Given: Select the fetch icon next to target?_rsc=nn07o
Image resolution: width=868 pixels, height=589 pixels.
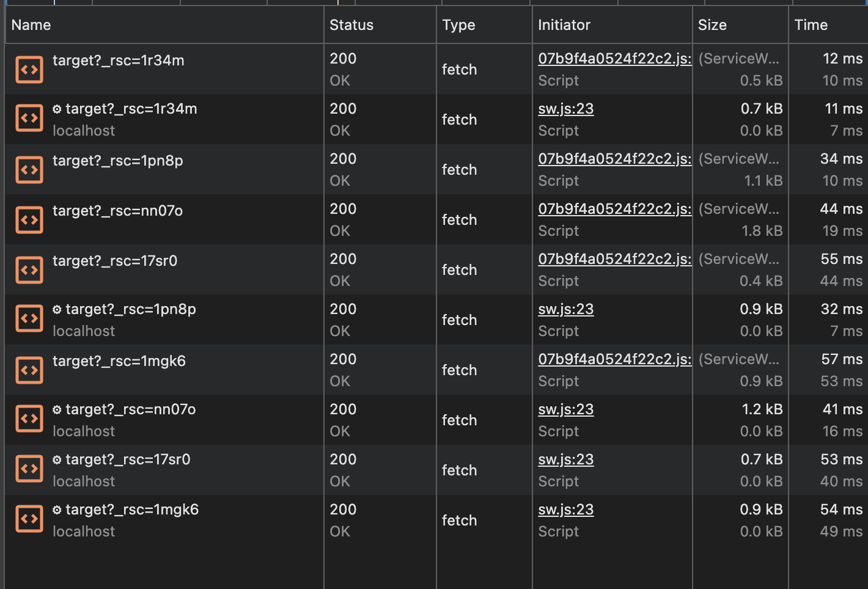Looking at the screenshot, I should point(29,219).
